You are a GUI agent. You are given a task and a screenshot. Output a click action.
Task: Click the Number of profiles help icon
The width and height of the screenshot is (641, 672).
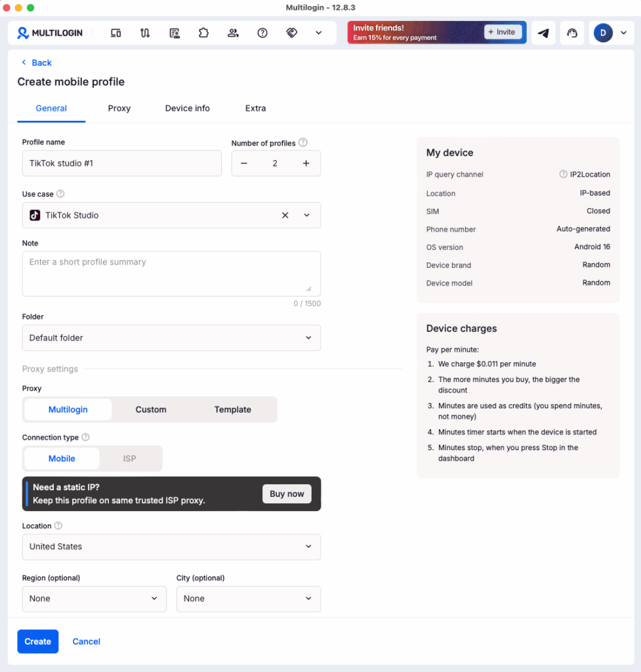(x=303, y=142)
